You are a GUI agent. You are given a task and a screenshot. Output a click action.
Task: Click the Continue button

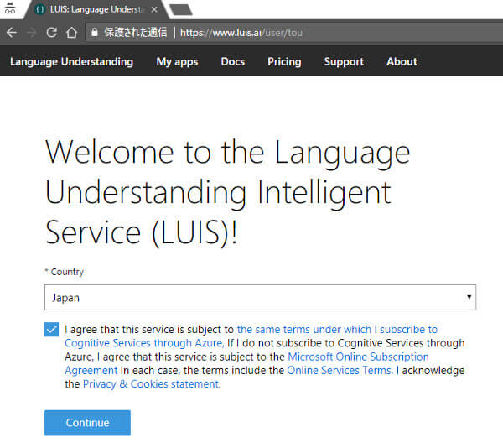click(87, 423)
